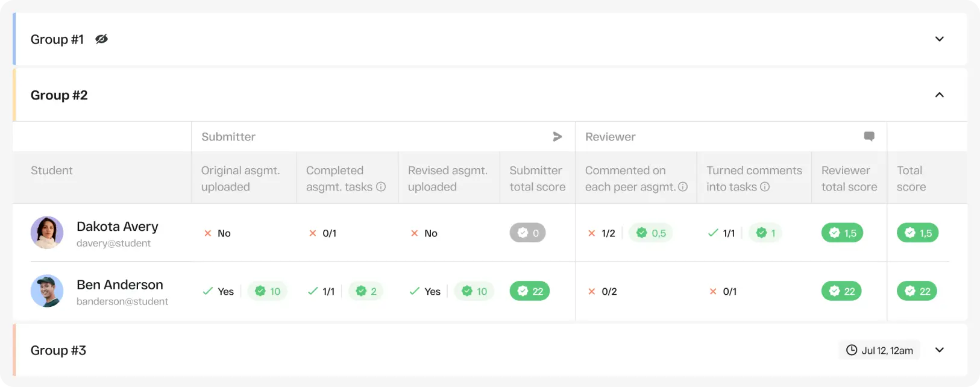
Task: Open Ben Anderson's profile avatar
Action: [x=47, y=291]
